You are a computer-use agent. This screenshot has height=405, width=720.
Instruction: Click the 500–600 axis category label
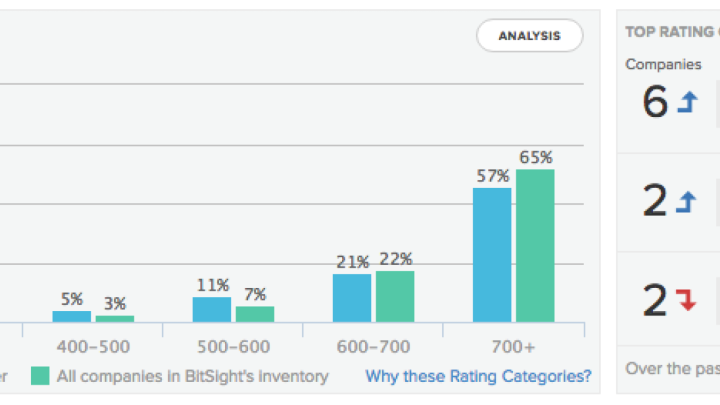[x=233, y=345]
